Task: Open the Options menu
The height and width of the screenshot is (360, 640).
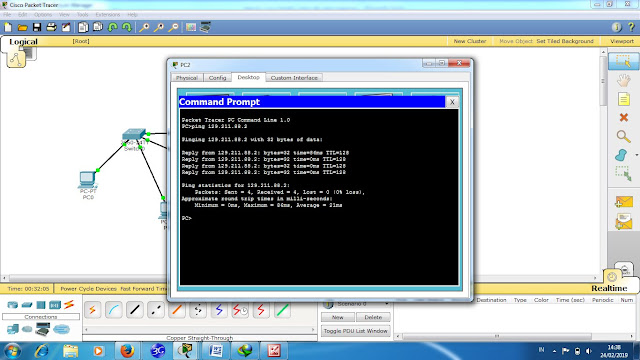Action: pyautogui.click(x=43, y=15)
